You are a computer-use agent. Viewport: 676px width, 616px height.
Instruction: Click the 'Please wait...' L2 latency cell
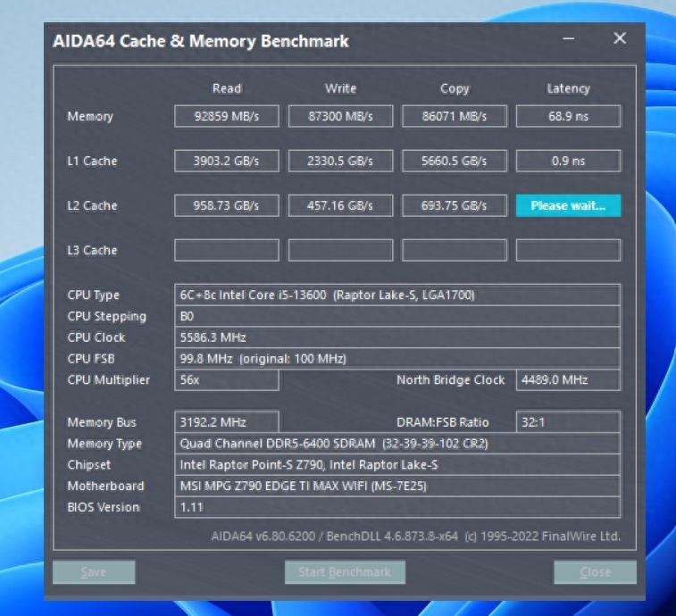coord(568,205)
